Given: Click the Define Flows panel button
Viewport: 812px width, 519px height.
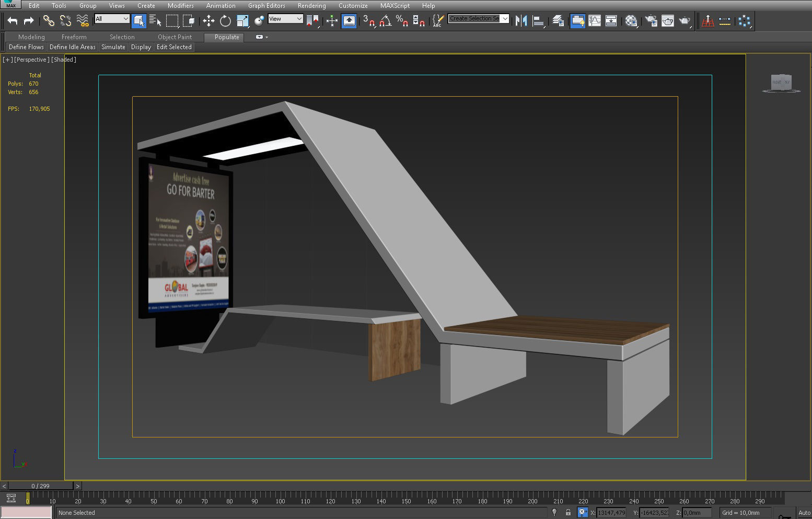Looking at the screenshot, I should 26,47.
